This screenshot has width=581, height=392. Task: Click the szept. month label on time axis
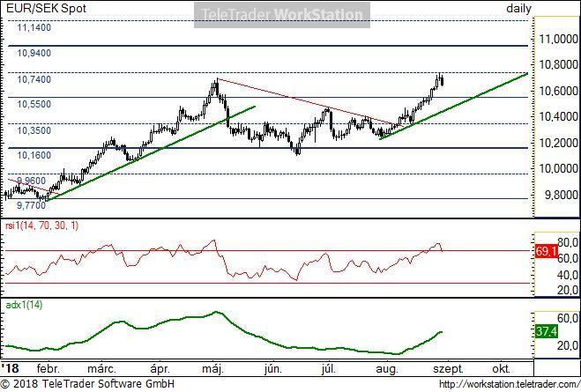pos(449,369)
